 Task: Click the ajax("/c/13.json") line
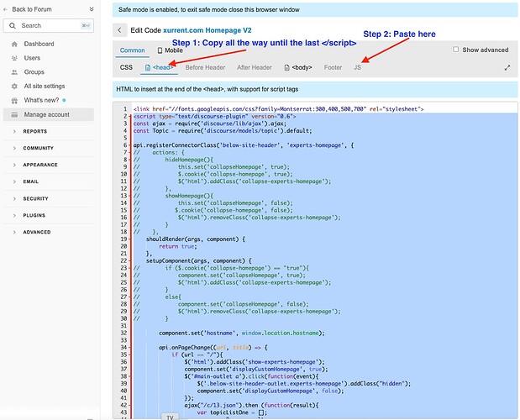tap(251, 405)
